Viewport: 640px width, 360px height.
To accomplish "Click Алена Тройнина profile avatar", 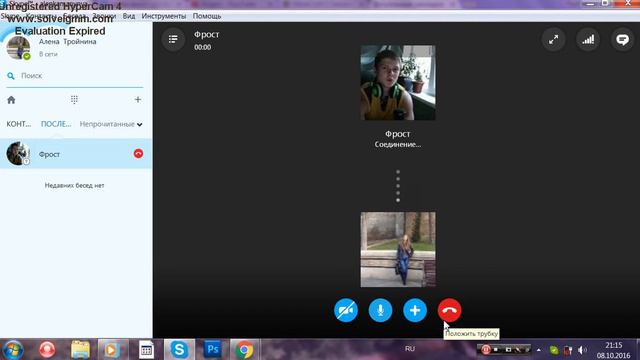I will point(18,47).
